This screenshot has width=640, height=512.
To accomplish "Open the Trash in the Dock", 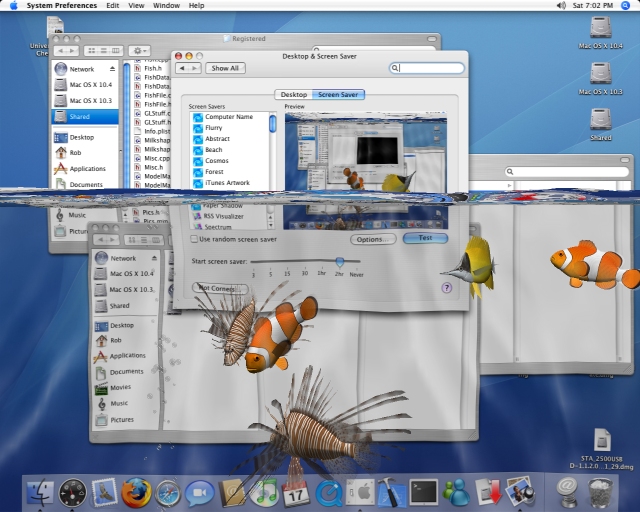I will (600, 492).
